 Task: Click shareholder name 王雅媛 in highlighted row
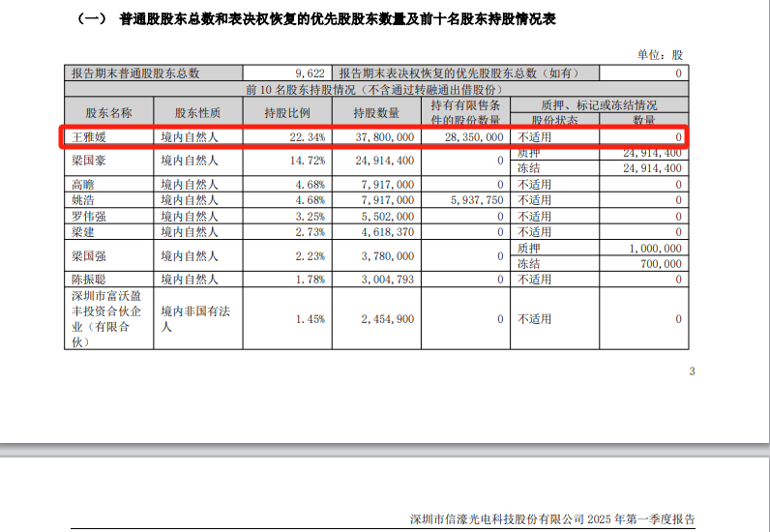(89, 137)
